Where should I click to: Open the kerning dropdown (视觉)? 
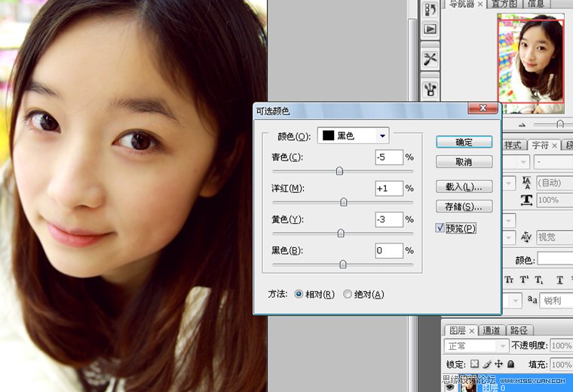554,237
